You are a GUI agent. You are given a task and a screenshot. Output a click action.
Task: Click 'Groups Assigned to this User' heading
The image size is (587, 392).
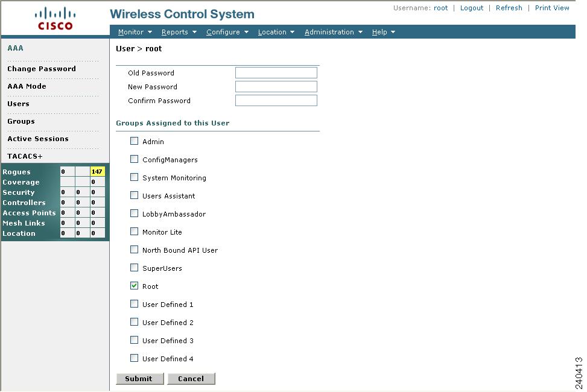[173, 123]
